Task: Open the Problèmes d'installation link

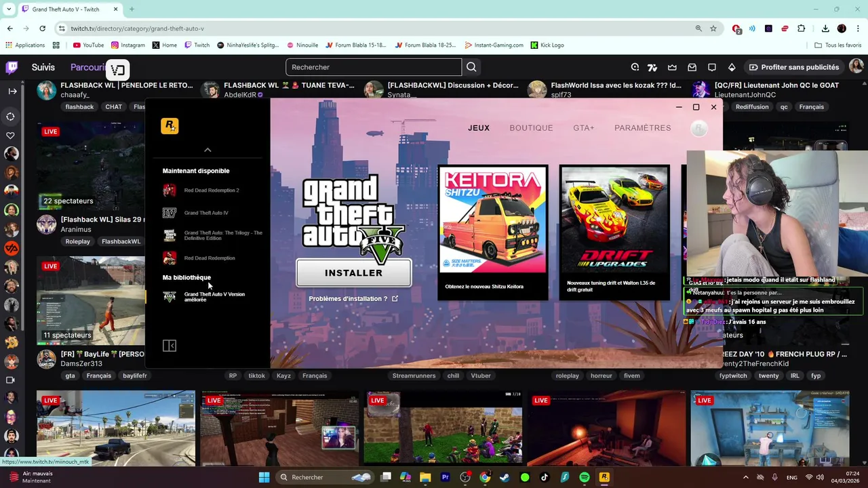Action: tap(353, 299)
